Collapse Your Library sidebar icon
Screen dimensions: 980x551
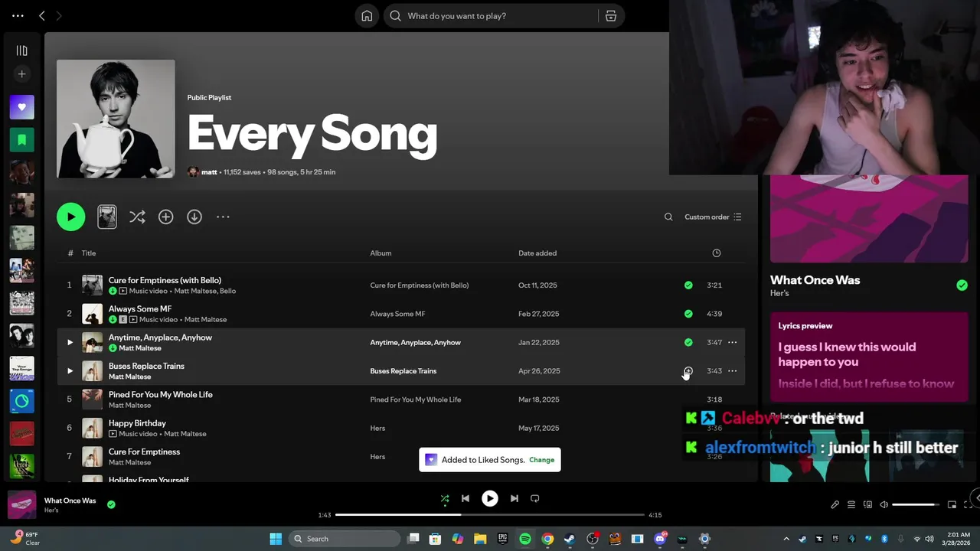point(21,51)
